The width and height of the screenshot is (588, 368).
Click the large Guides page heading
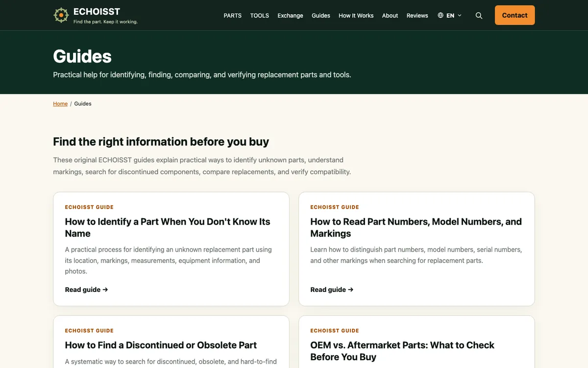tap(82, 56)
